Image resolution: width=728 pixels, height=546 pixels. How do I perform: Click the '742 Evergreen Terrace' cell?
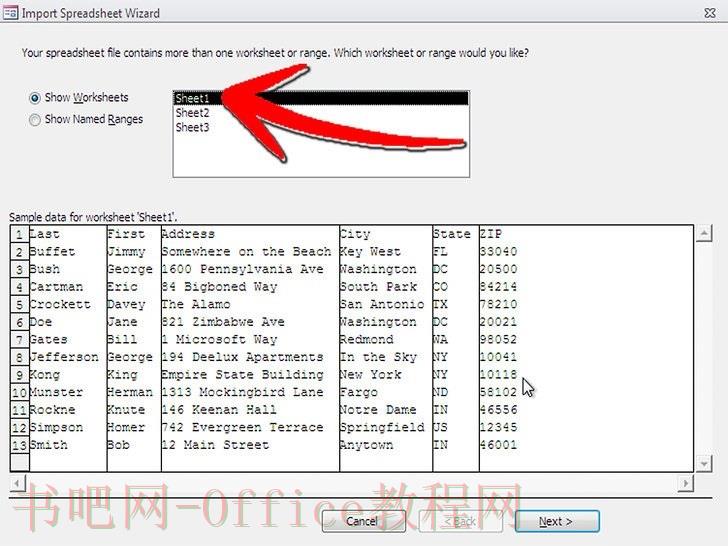(x=250, y=428)
